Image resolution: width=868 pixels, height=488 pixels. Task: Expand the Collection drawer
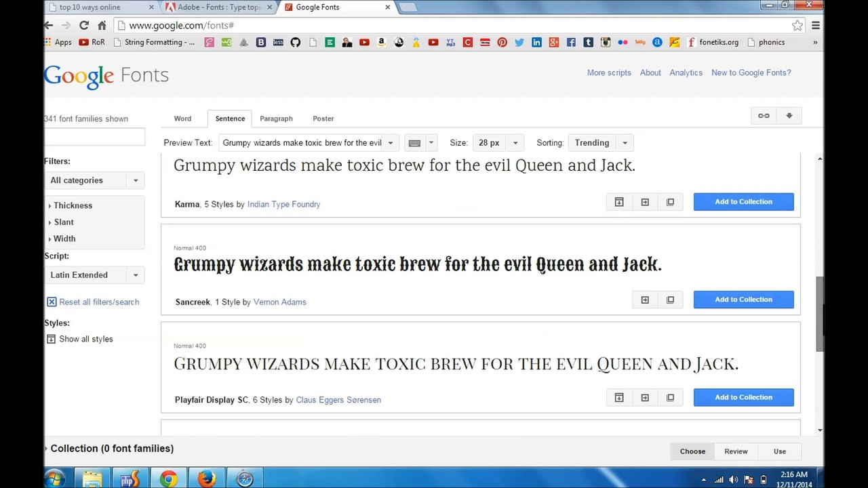click(x=109, y=449)
